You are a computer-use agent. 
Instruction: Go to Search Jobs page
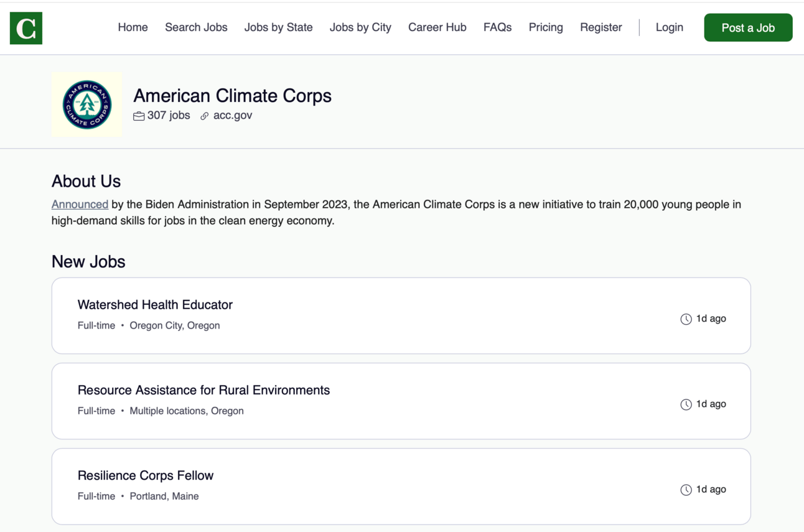point(196,27)
